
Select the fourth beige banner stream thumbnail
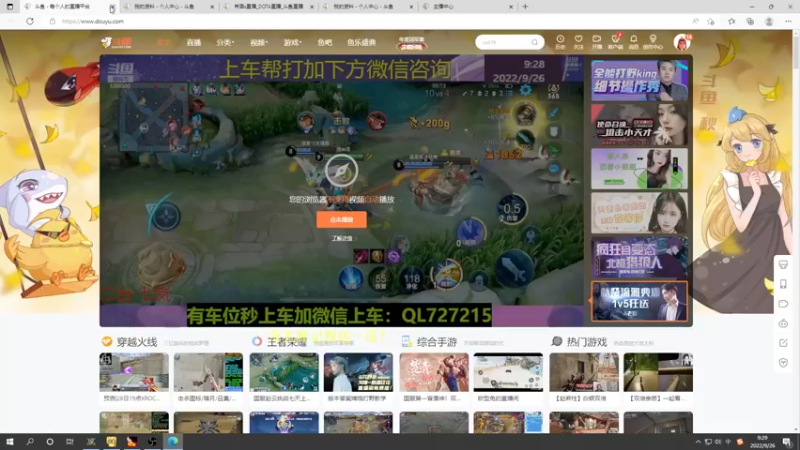(x=639, y=213)
